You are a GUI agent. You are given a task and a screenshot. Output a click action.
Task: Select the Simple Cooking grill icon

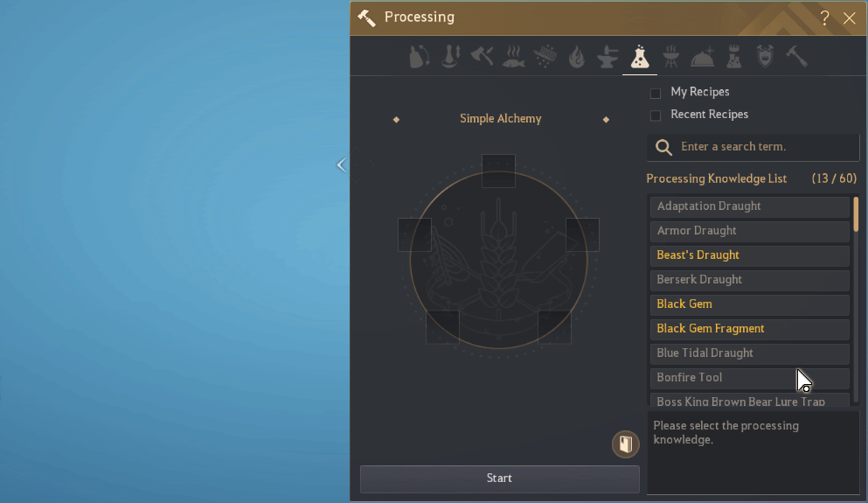coord(670,58)
